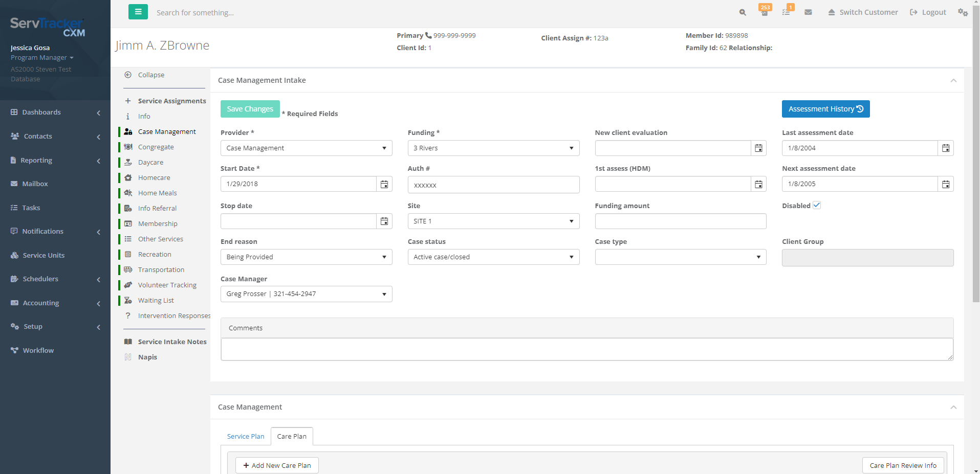Open the envelope mail icon
Screen dimensions: 980x474
pos(808,12)
